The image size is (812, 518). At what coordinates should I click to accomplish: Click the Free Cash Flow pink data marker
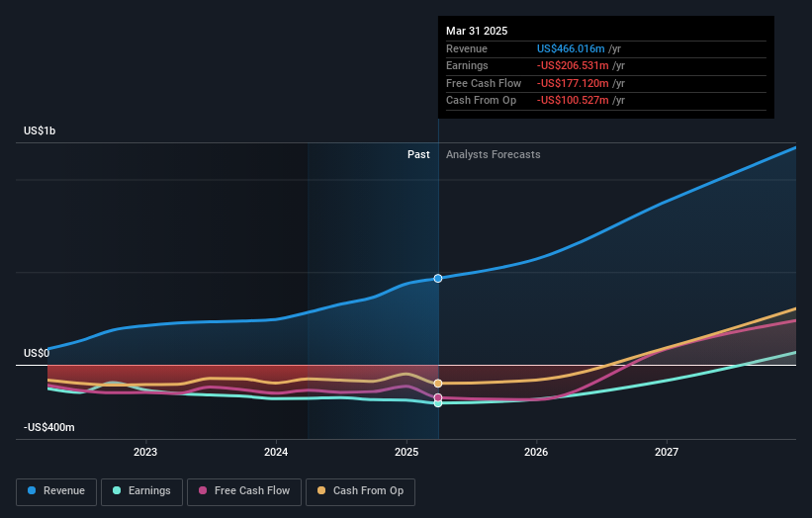[438, 398]
